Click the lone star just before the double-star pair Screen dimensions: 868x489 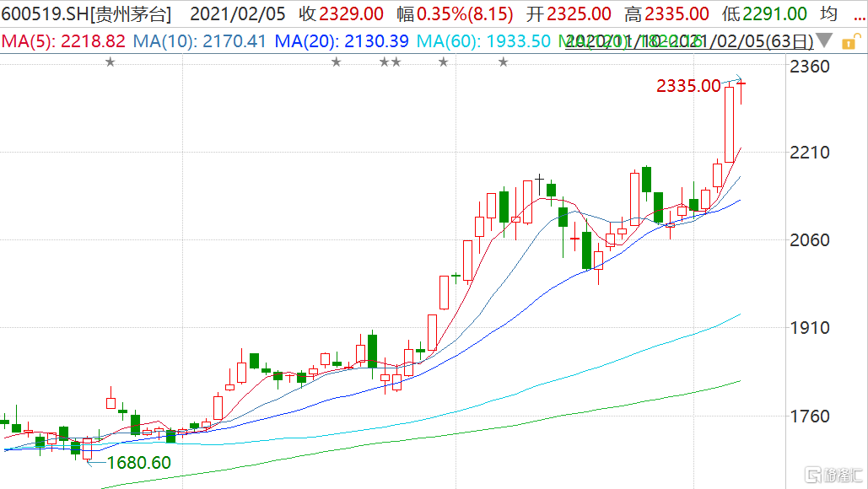pos(337,62)
